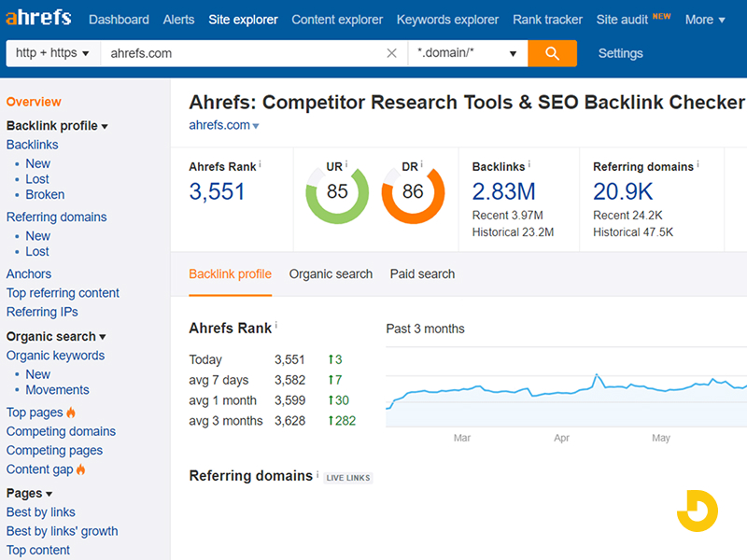Open the Best by links' growth report
This screenshot has height=560, width=747.
pos(62,531)
